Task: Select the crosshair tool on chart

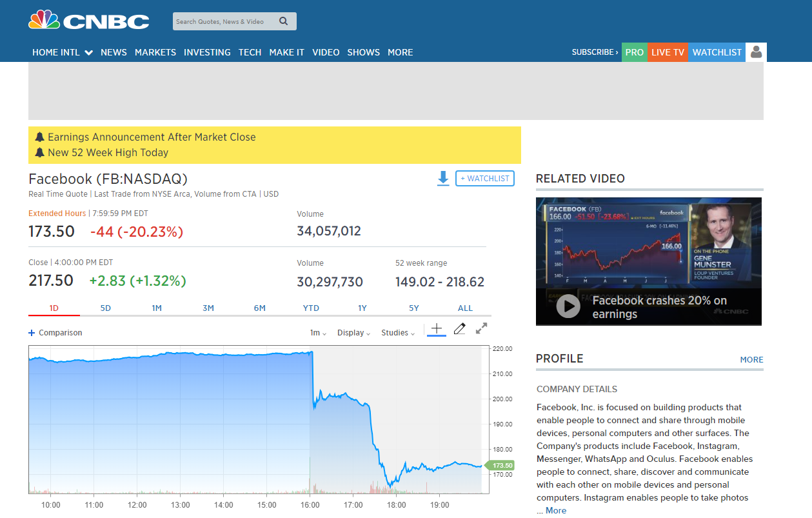Action: point(437,330)
